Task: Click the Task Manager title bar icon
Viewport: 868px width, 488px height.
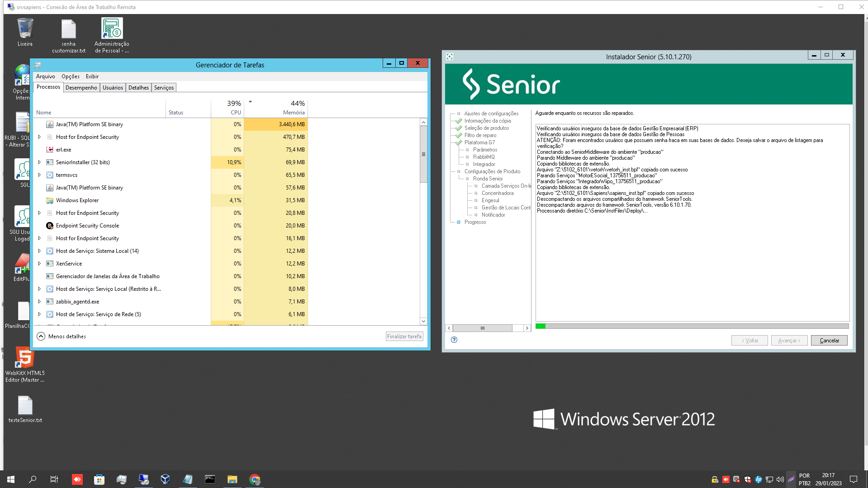Action: (38, 65)
